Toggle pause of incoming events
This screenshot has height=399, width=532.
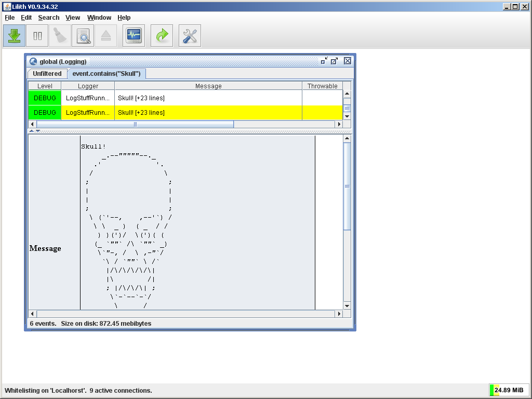coord(37,35)
